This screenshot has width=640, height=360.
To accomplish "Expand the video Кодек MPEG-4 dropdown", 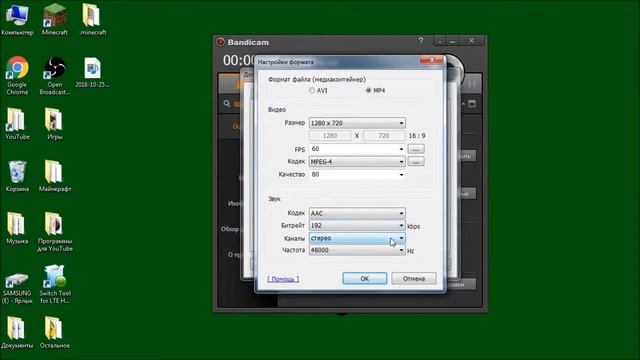I will point(357,162).
